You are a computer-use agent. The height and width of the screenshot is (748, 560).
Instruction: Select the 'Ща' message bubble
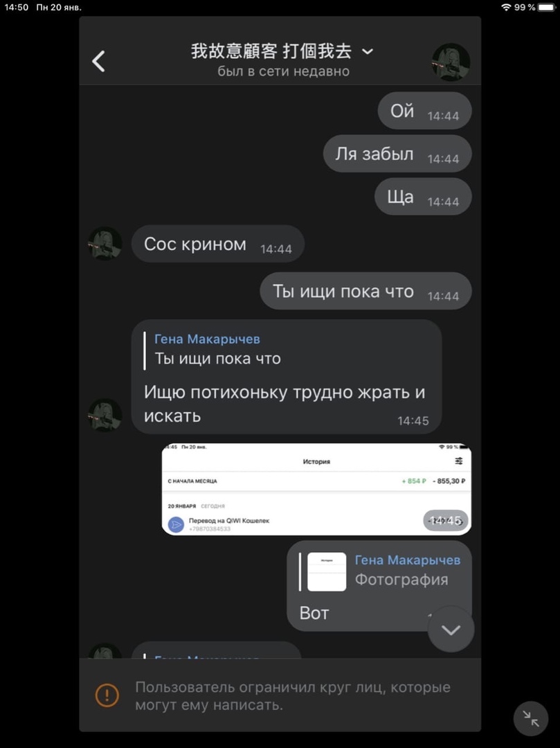click(423, 197)
